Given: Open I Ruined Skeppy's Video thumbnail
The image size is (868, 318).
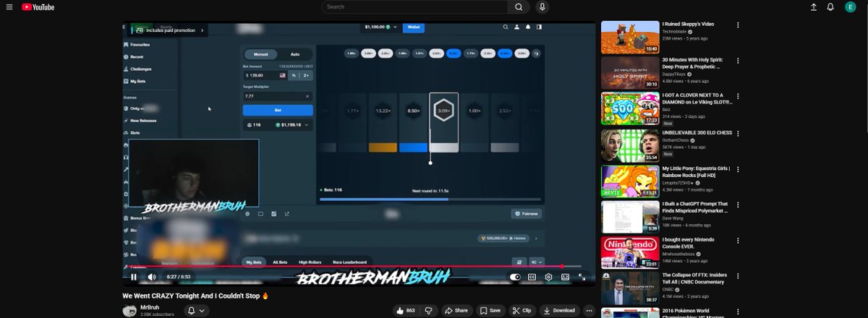Looking at the screenshot, I should click(629, 37).
